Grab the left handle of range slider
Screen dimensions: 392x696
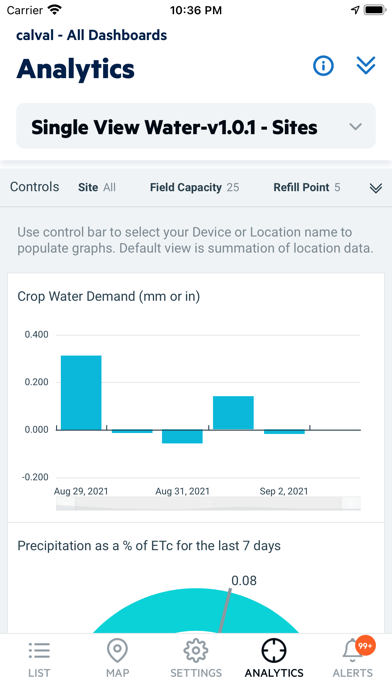[66, 503]
